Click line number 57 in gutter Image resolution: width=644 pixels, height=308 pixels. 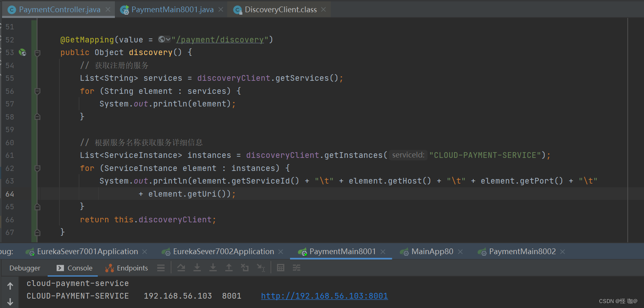pos(10,104)
